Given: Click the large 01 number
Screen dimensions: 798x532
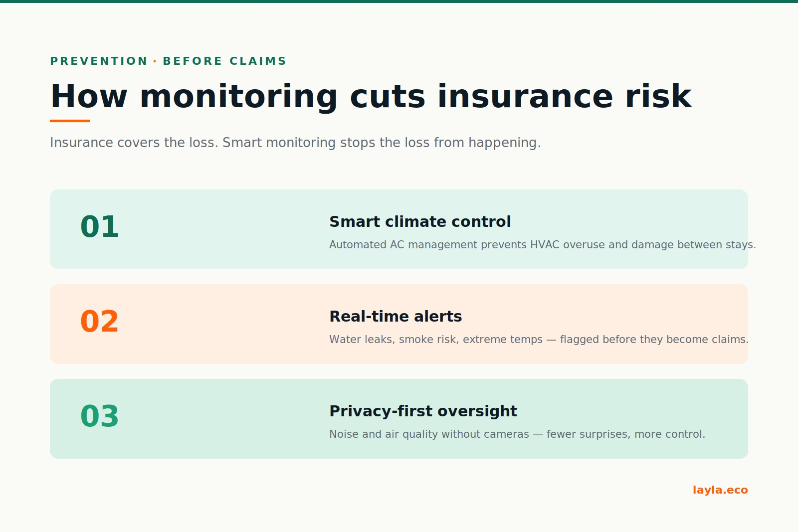Looking at the screenshot, I should tap(99, 227).
